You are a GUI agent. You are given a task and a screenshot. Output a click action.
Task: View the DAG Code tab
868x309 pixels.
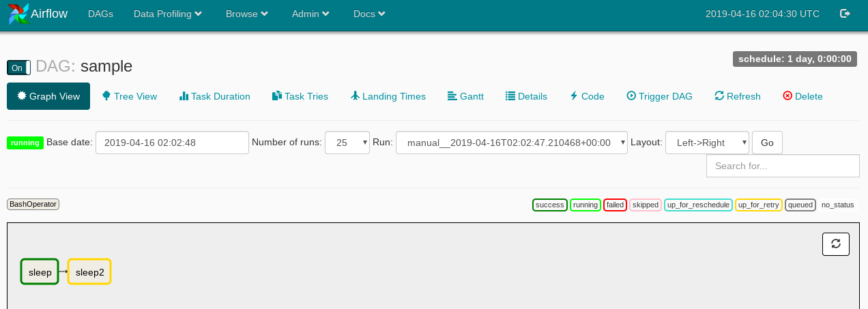pyautogui.click(x=587, y=96)
